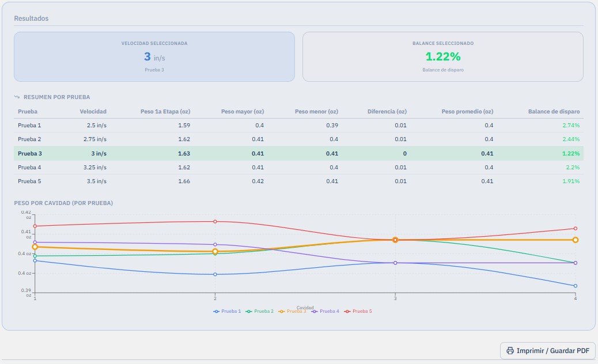Click the Peso menor (oz) column header

pyautogui.click(x=316, y=112)
